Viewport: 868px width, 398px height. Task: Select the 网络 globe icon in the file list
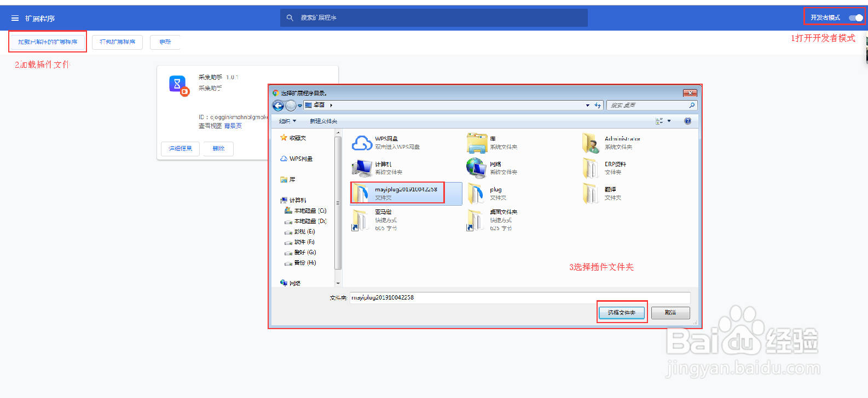click(477, 168)
